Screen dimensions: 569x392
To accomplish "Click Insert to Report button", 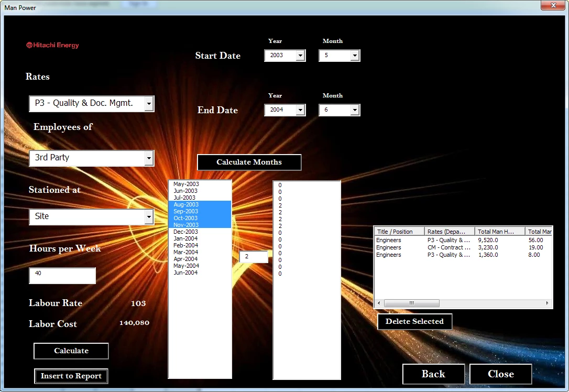I will click(x=71, y=376).
